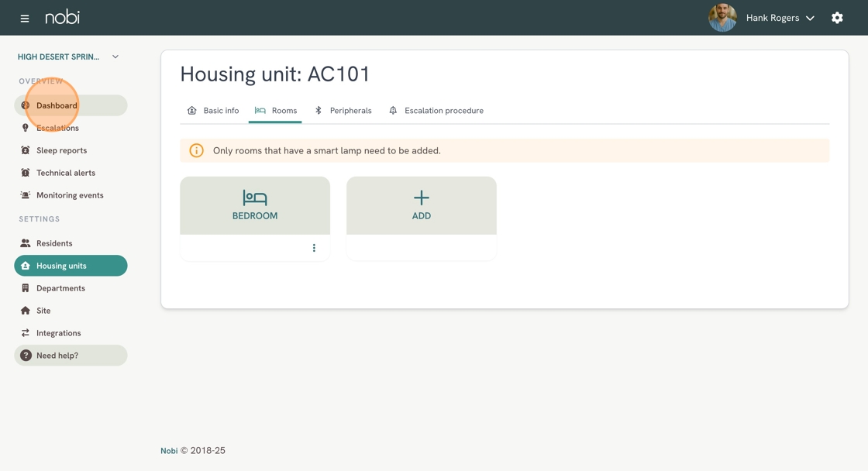This screenshot has height=471, width=868.
Task: Click the Bedroom three-dot options icon
Action: click(314, 248)
